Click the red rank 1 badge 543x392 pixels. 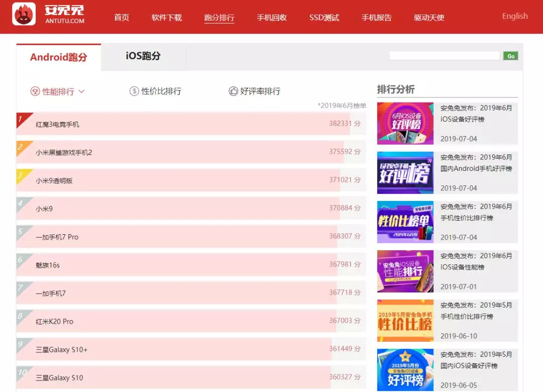tap(22, 119)
